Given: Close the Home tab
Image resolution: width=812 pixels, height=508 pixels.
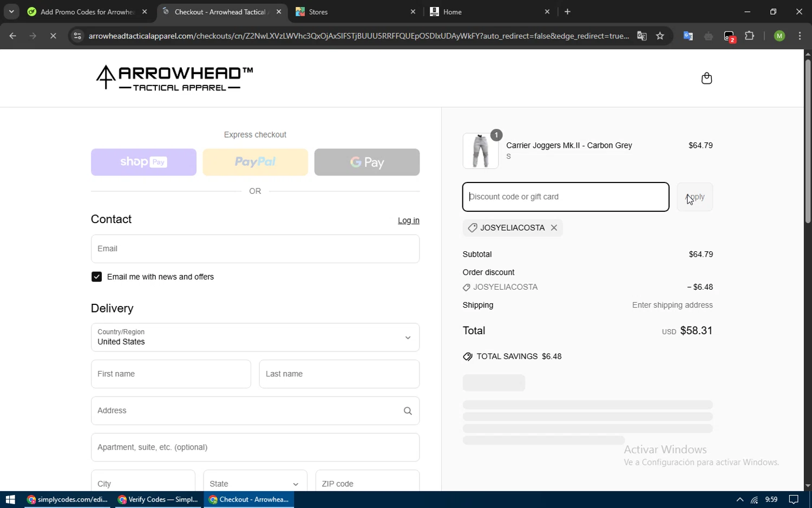Looking at the screenshot, I should (x=547, y=11).
